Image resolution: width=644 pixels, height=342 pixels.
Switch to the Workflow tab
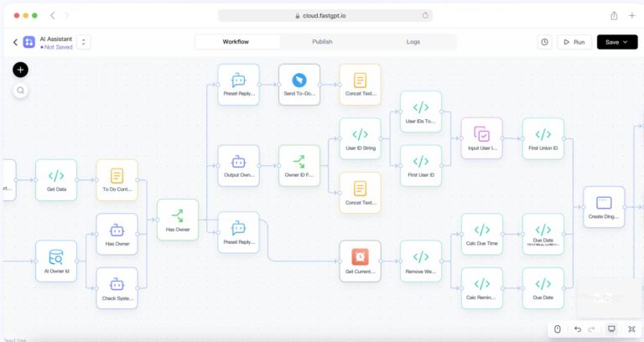coord(236,42)
